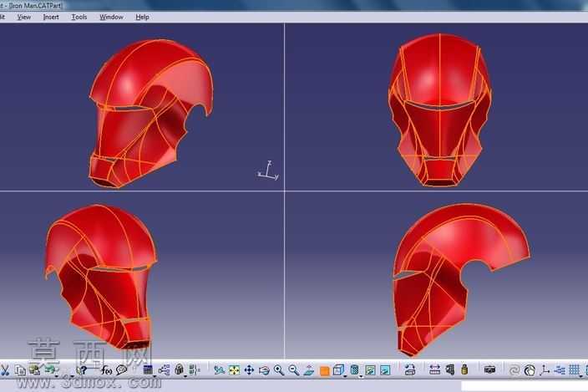588x392 pixels.
Task: Click the top-left helmet view
Action: [150, 113]
